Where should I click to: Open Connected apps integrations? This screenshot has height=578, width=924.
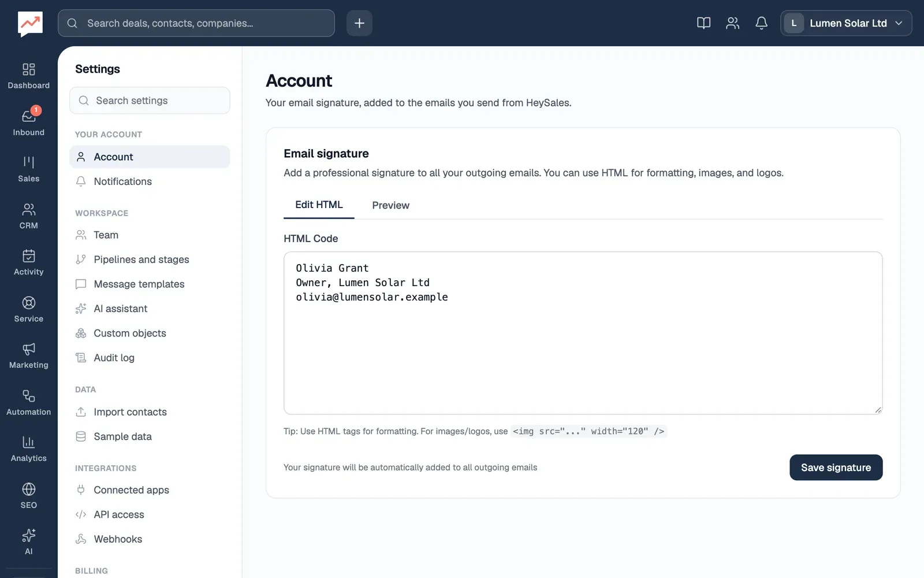point(150,490)
